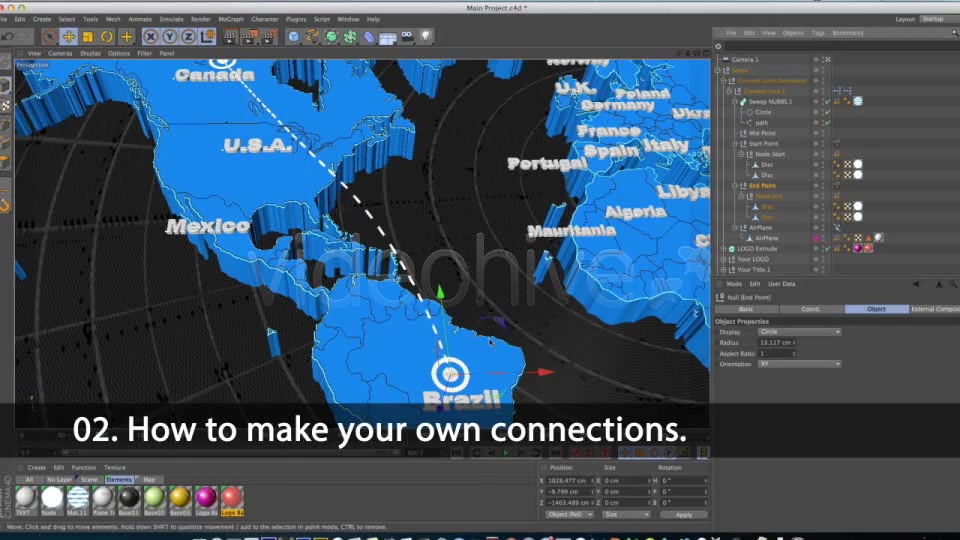Open viewport Filter menu
The width and height of the screenshot is (960, 540).
point(144,53)
